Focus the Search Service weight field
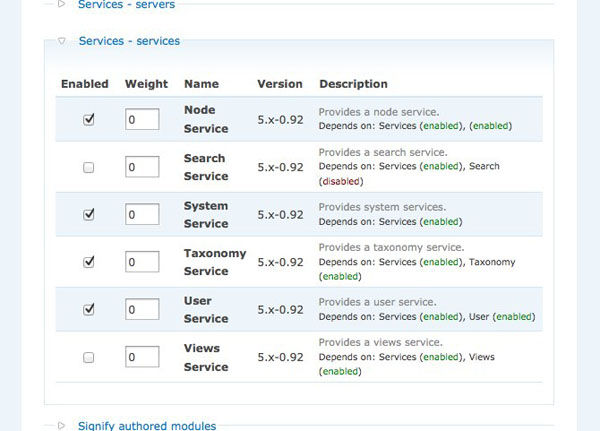Viewport: 600px width, 431px height. pos(142,167)
